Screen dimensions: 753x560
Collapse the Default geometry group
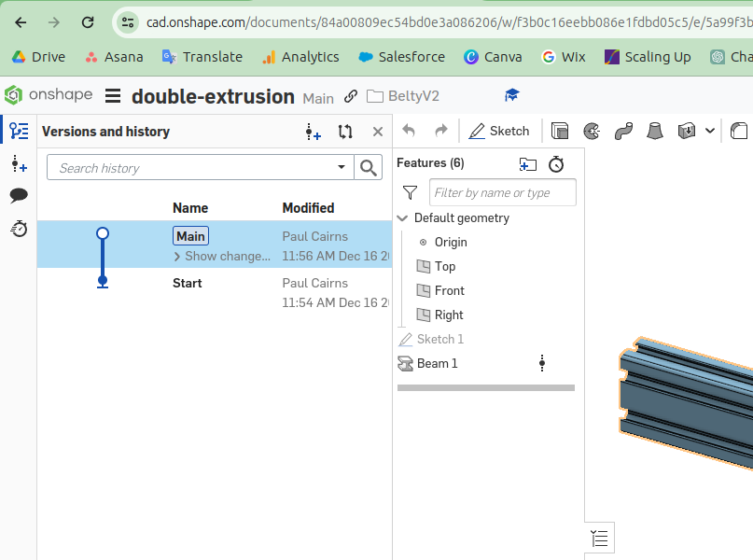coord(402,218)
